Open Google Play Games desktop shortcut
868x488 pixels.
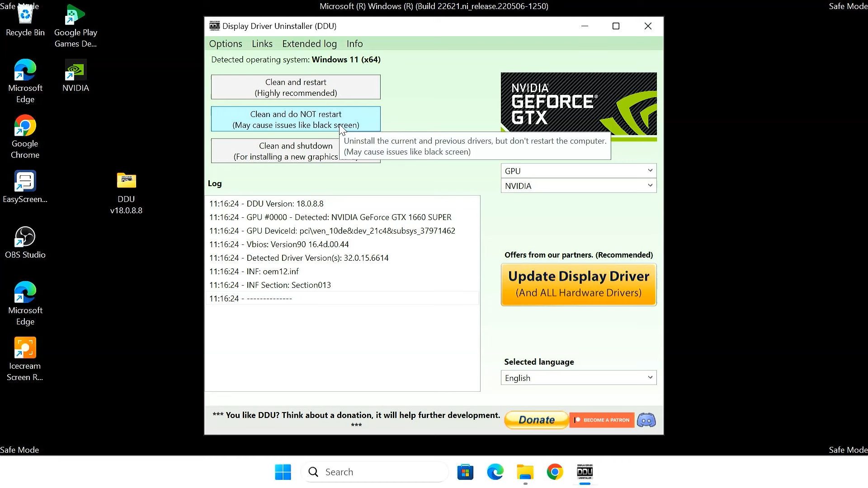click(75, 26)
